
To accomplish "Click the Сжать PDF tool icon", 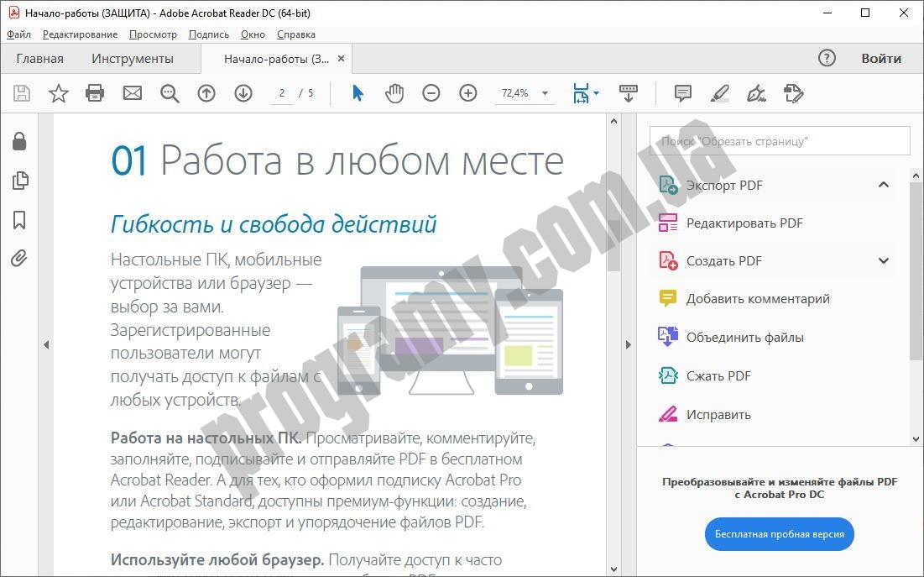I will (x=668, y=375).
